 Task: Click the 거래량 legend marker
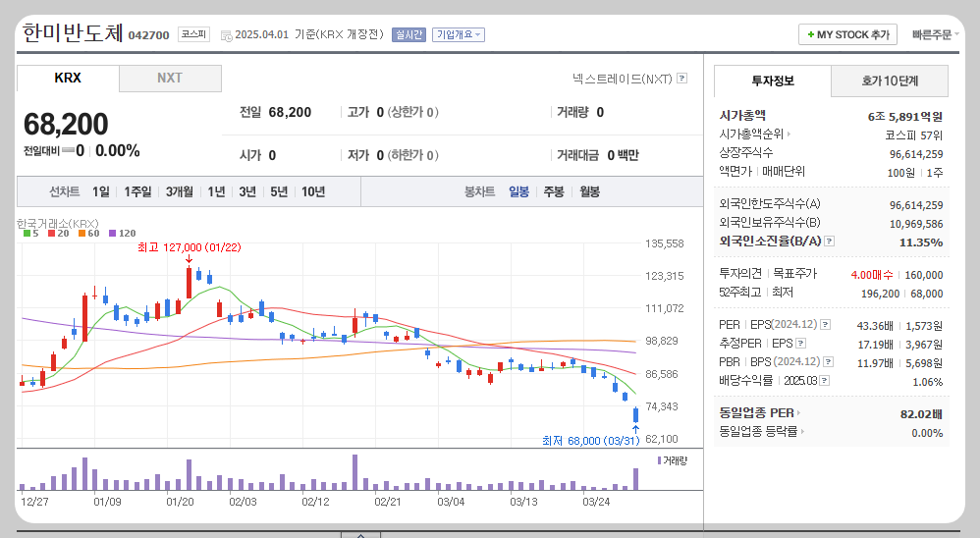pos(659,460)
